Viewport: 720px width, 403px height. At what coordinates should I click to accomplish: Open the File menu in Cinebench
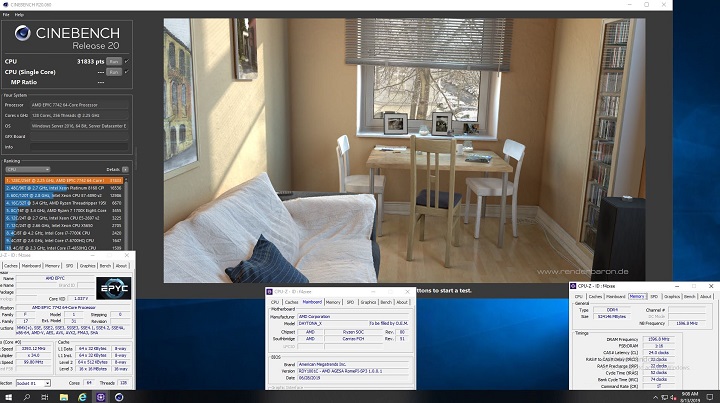[x=6, y=15]
